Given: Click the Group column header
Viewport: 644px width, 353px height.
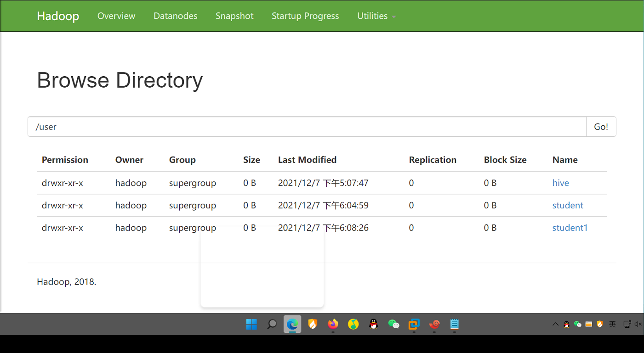Looking at the screenshot, I should pos(182,160).
